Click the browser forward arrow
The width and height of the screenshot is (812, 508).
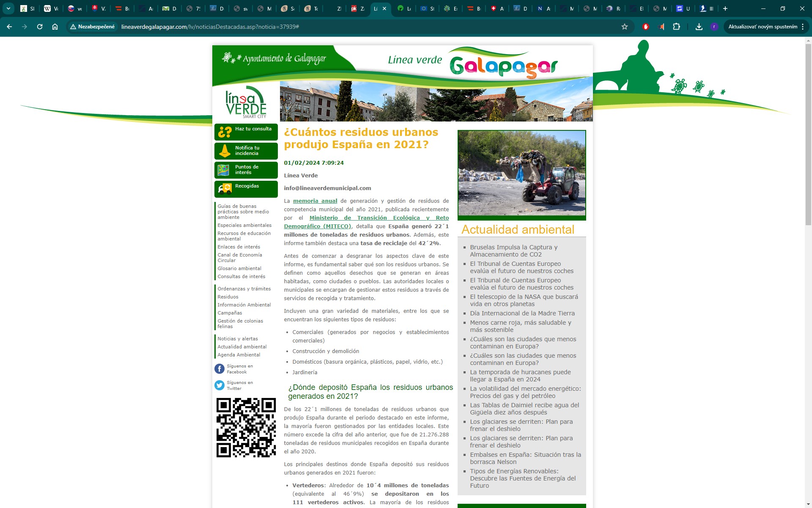tap(25, 27)
